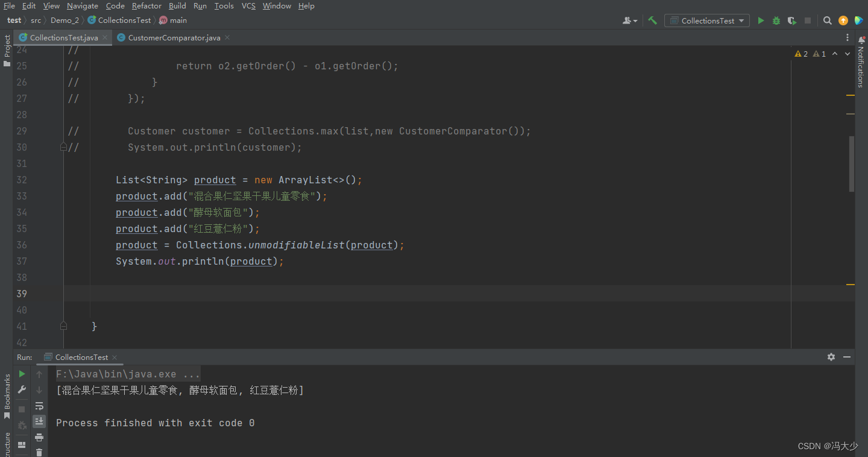868x457 pixels.
Task: Click the F:\Java\bin\java.exe console line
Action: pyautogui.click(x=128, y=374)
